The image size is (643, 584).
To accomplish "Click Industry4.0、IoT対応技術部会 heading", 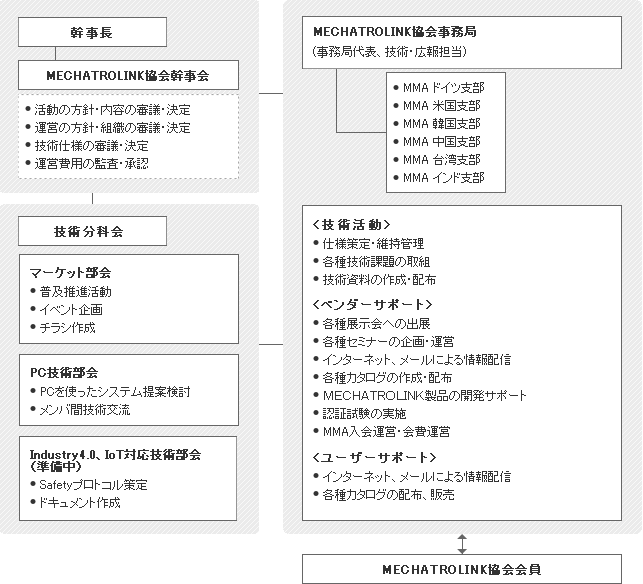I will tap(115, 454).
